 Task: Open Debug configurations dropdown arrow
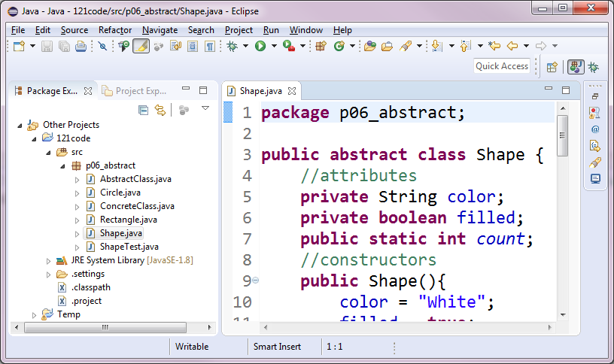[245, 46]
